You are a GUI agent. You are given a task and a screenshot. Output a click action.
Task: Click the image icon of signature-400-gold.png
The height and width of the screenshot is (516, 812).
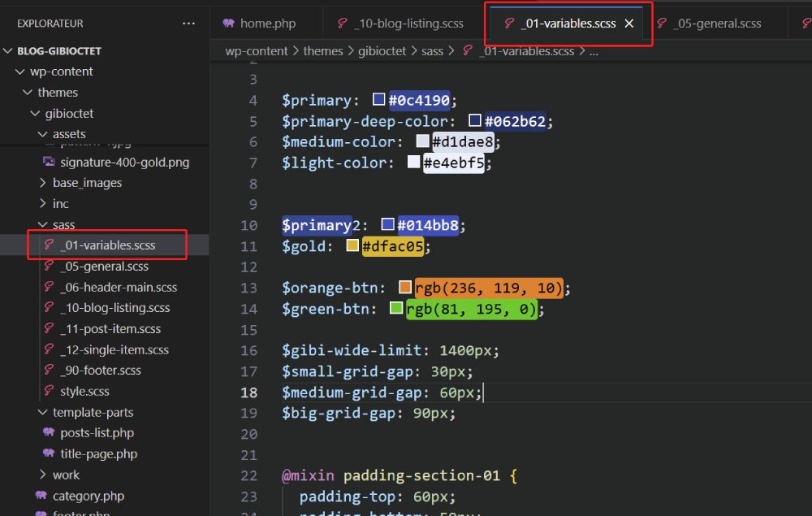[49, 162]
